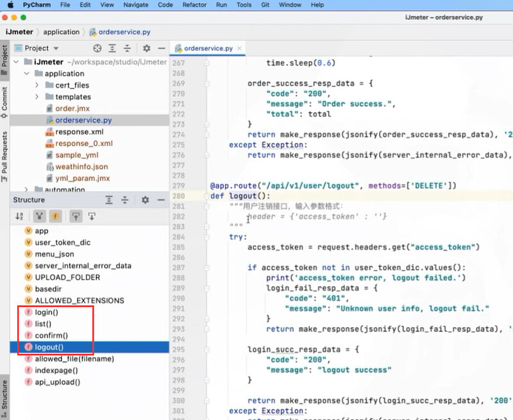The width and height of the screenshot is (513, 420).
Task: Expand all in Structure panel toolbar
Action: [109, 200]
